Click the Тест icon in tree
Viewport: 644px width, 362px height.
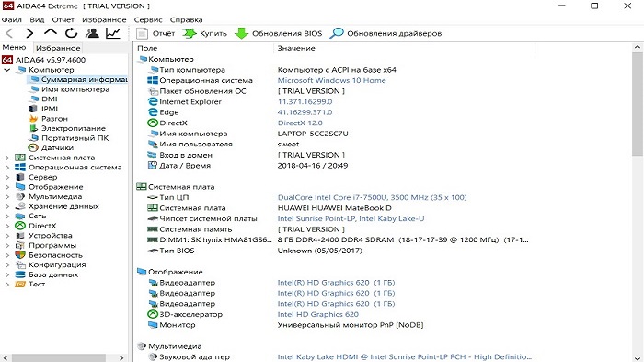(x=19, y=285)
